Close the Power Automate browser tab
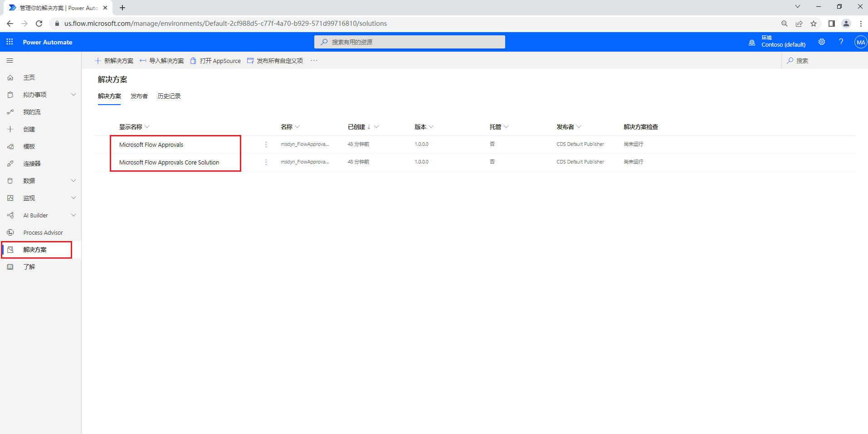The height and width of the screenshot is (434, 868). coord(105,8)
